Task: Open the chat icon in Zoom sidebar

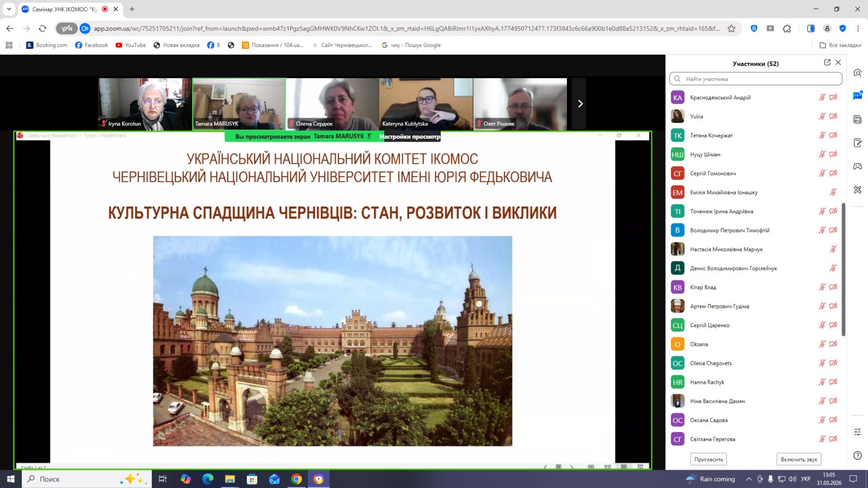Action: (x=858, y=96)
